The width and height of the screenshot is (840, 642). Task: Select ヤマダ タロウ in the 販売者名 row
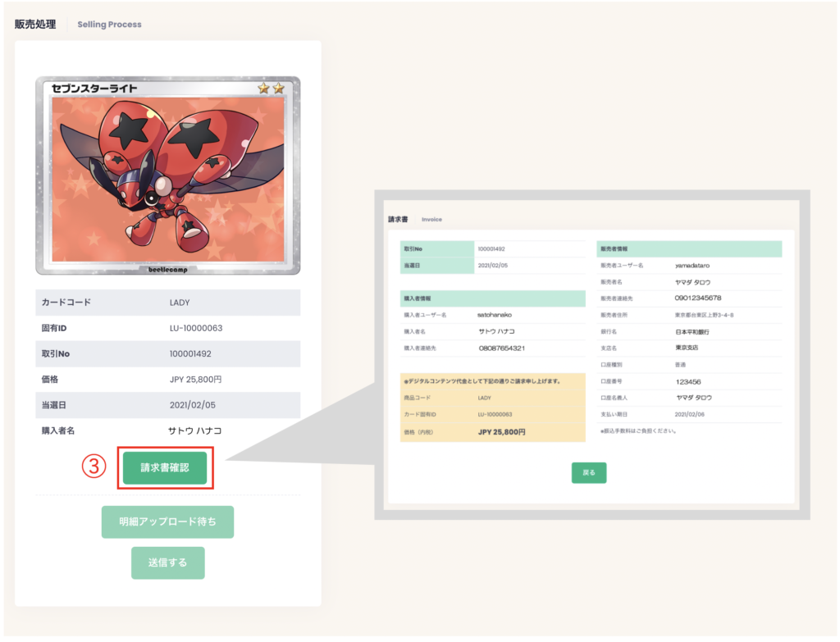coord(692,282)
